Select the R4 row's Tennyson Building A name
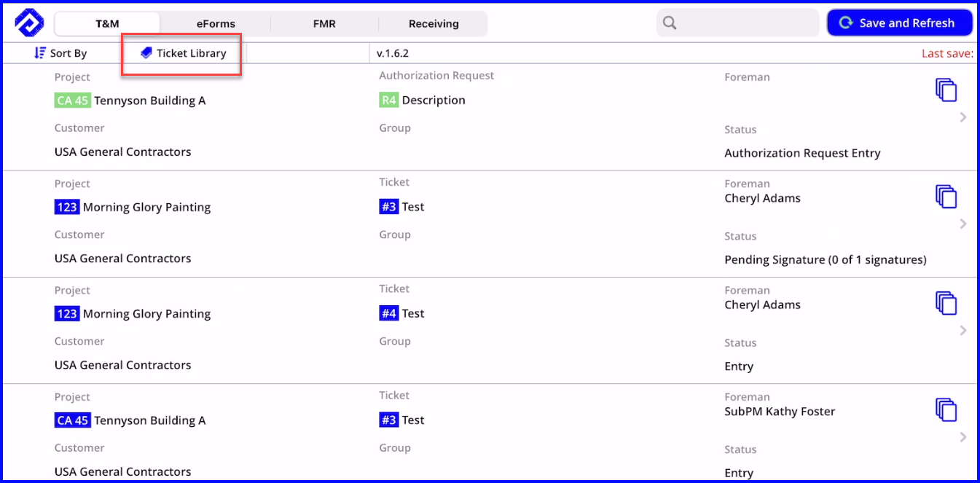This screenshot has height=483, width=980. click(149, 101)
